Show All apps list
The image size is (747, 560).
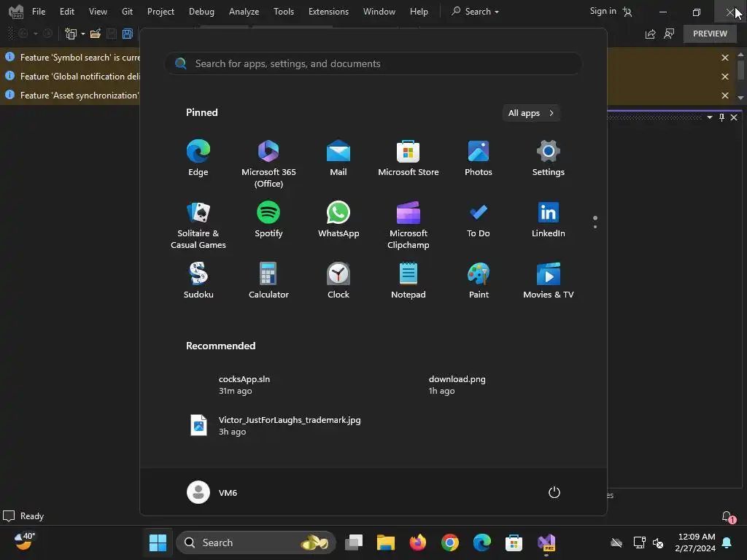click(531, 113)
